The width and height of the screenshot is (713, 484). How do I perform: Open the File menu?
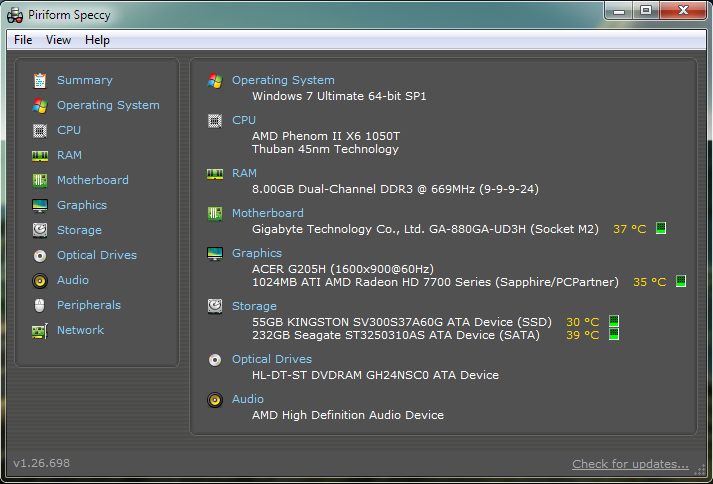tap(23, 40)
